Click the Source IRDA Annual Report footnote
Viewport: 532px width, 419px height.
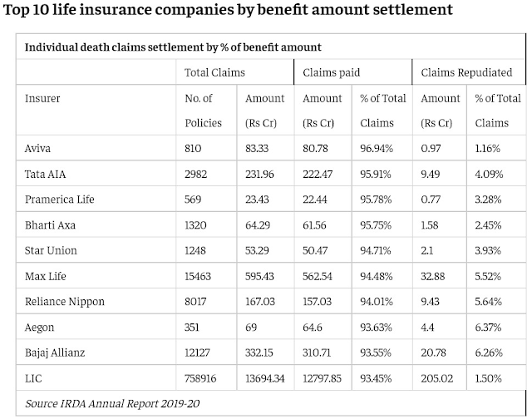click(113, 404)
